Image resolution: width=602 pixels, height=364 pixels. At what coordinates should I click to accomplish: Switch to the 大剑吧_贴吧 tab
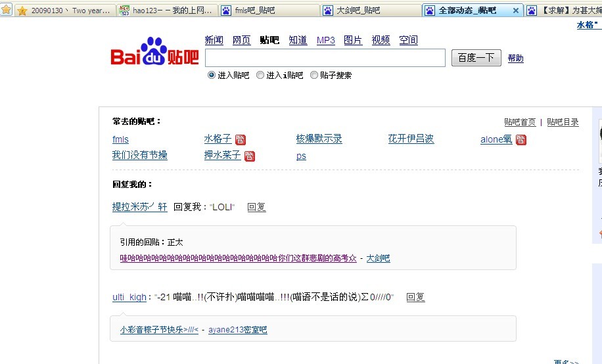[371, 11]
